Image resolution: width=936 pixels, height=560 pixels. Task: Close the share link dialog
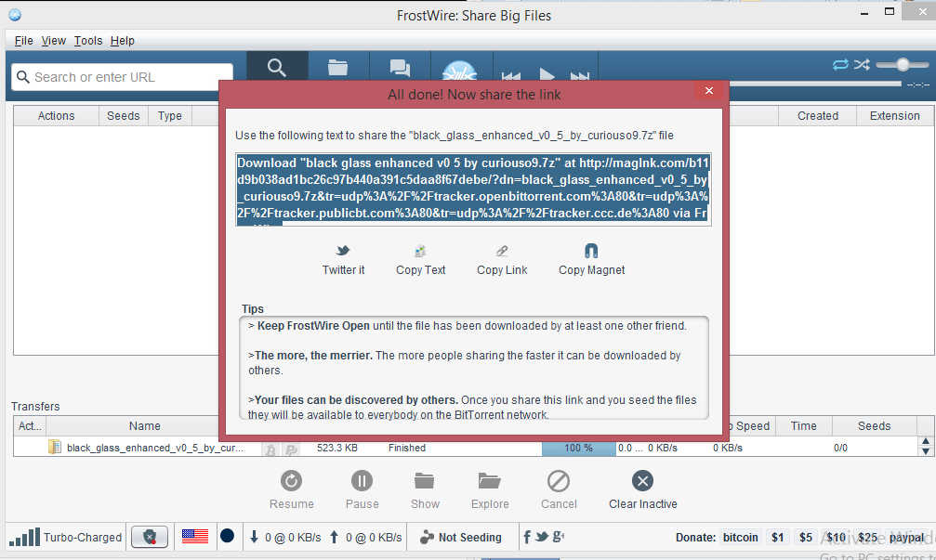(x=709, y=90)
